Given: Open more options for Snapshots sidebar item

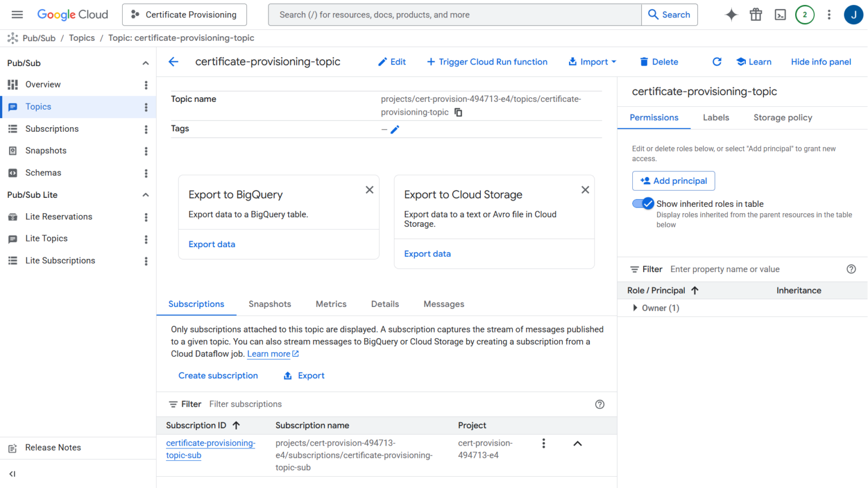Looking at the screenshot, I should click(x=146, y=151).
